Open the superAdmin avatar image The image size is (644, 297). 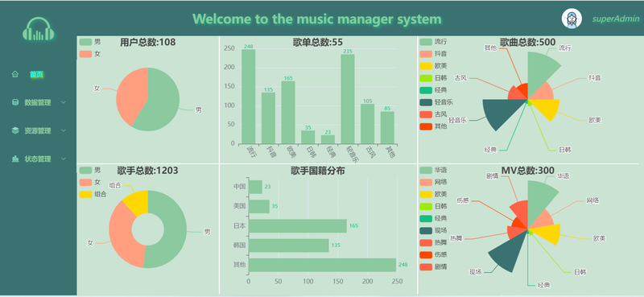tap(572, 19)
